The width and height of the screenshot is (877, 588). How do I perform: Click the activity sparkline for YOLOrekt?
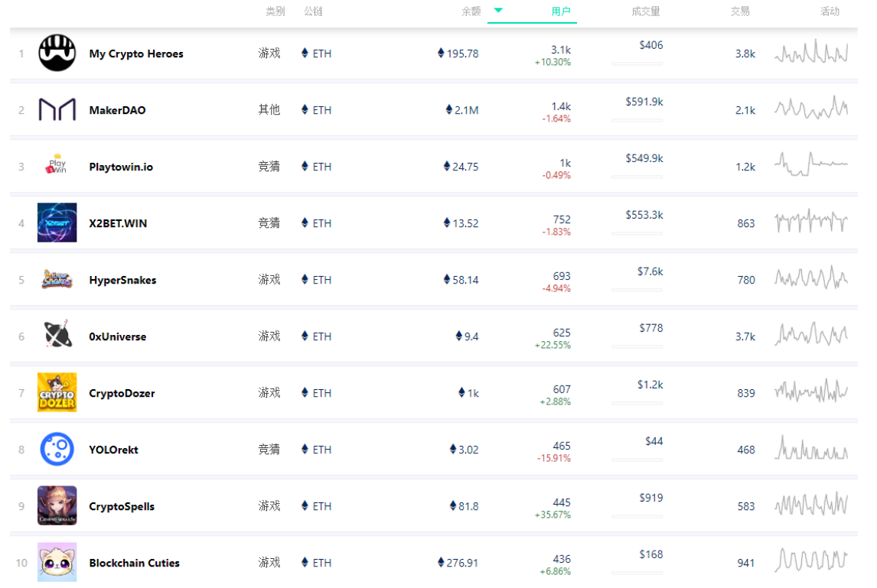(x=811, y=447)
